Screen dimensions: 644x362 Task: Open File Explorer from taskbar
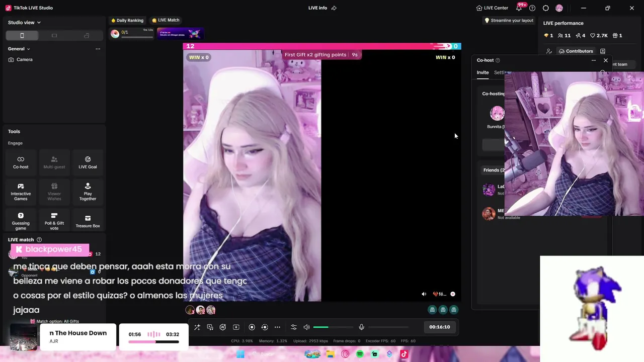coord(330,354)
